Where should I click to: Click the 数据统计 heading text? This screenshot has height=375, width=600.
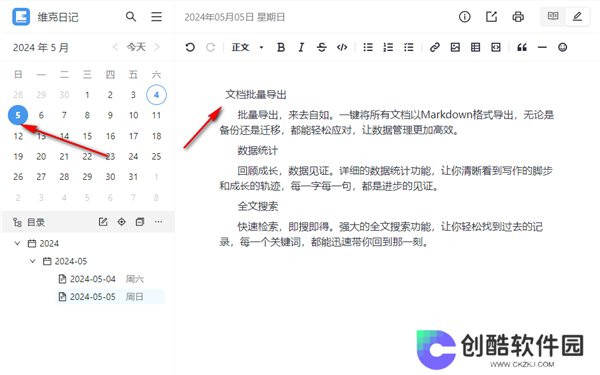258,150
